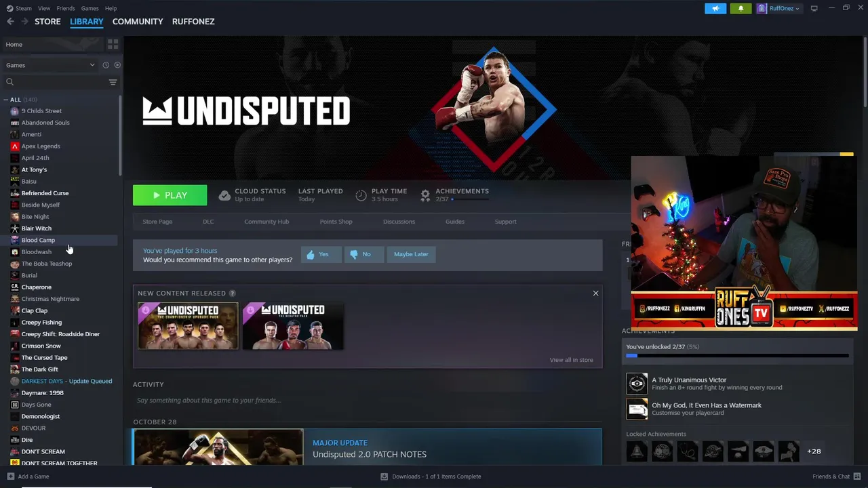The height and width of the screenshot is (488, 868).
Task: Click the Downloads status icon
Action: [x=384, y=476]
